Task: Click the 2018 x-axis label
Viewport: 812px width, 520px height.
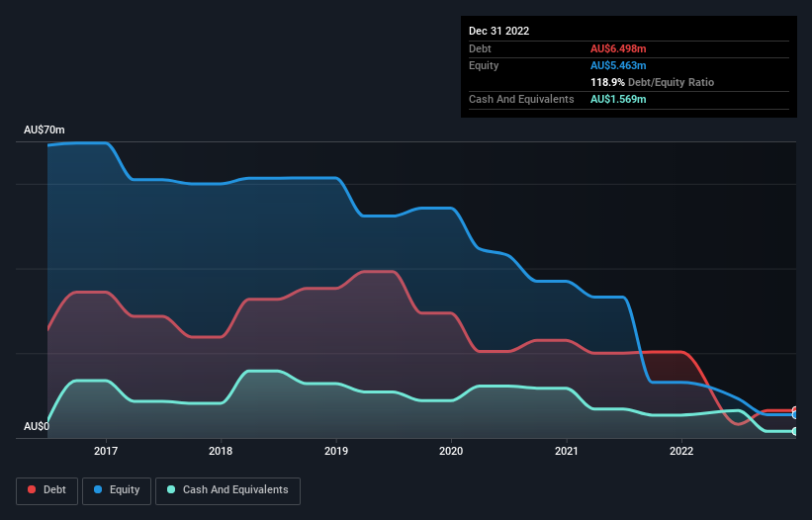Action: pos(221,451)
